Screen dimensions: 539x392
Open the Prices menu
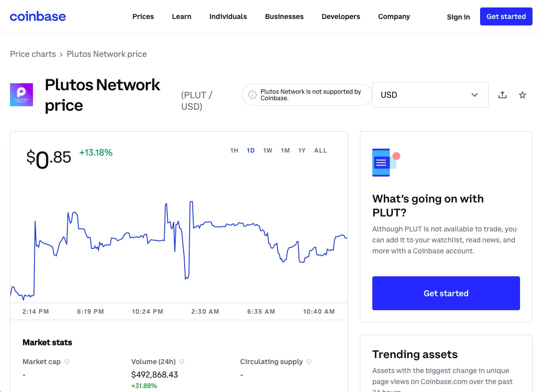[x=143, y=16]
